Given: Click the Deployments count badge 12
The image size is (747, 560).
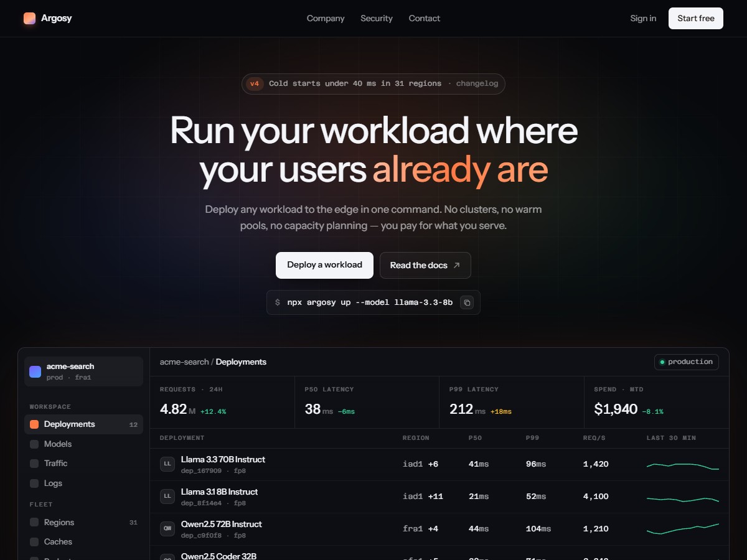Looking at the screenshot, I should (x=133, y=425).
